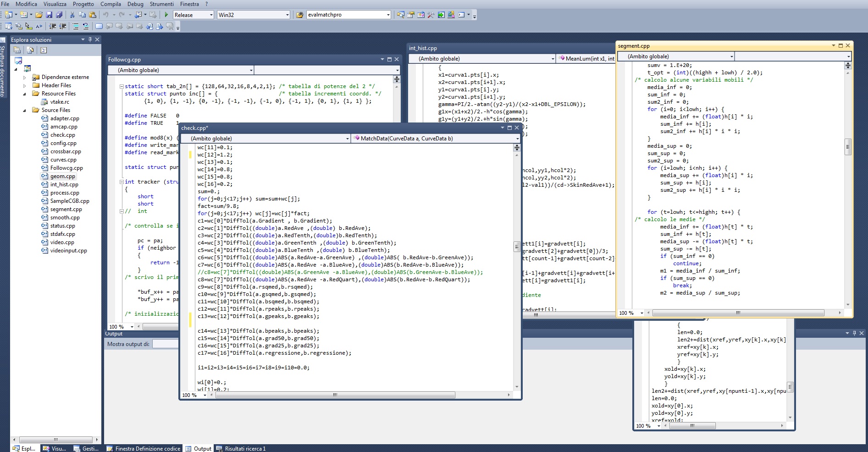Viewport: 868px width, 452px height.
Task: Click the Comment Selection lines icon
Action: tap(75, 26)
